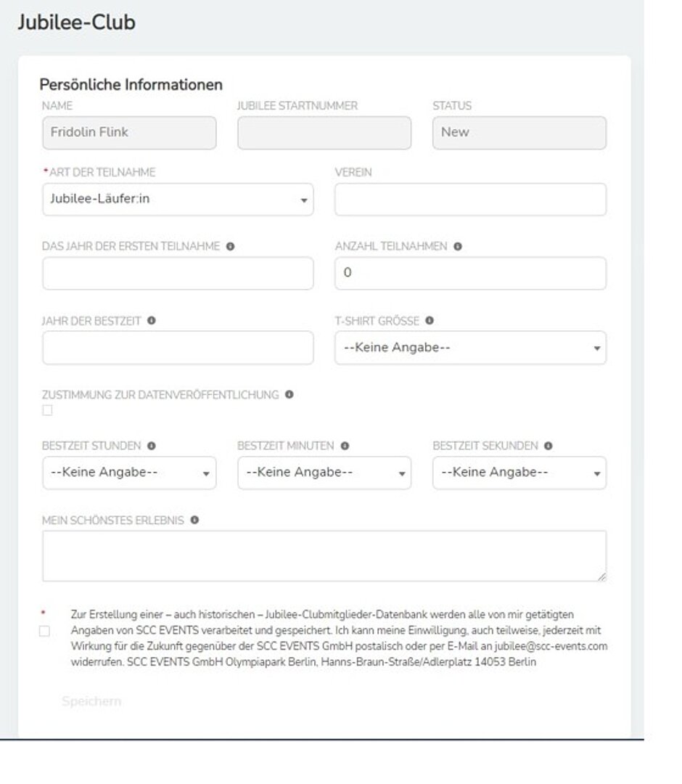This screenshot has width=682, height=784.
Task: Expand the T-Shirt Grösse dropdown
Action: coord(470,348)
